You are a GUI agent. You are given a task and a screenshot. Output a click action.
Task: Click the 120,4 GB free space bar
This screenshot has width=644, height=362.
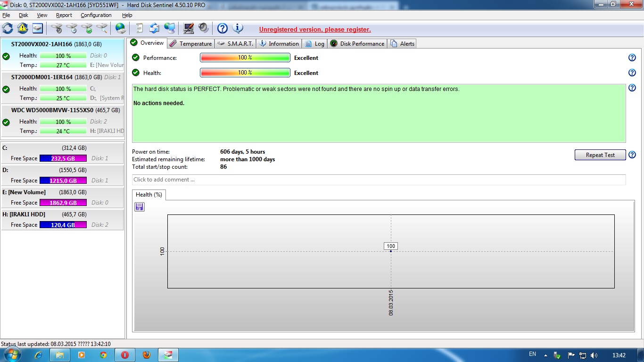click(63, 225)
